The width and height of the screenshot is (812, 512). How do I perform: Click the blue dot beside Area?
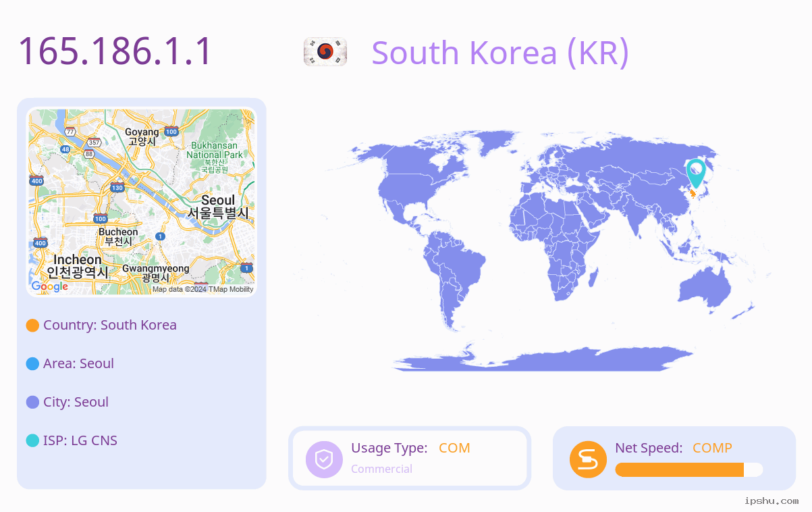(32, 364)
